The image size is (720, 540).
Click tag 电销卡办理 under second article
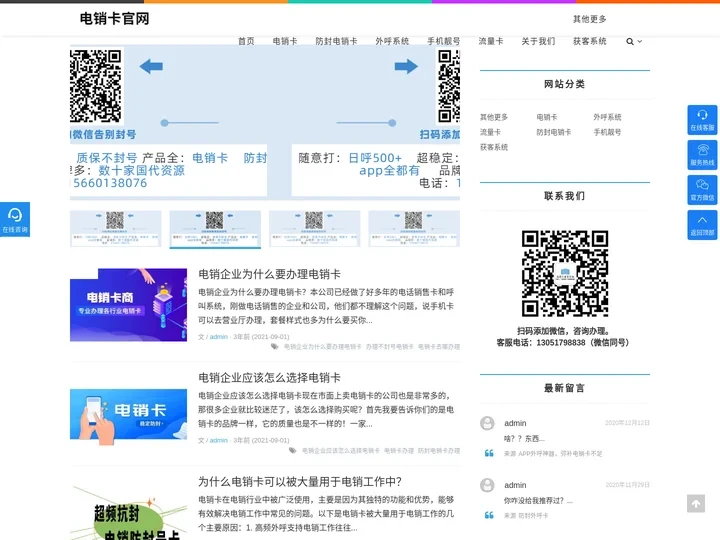point(399,450)
